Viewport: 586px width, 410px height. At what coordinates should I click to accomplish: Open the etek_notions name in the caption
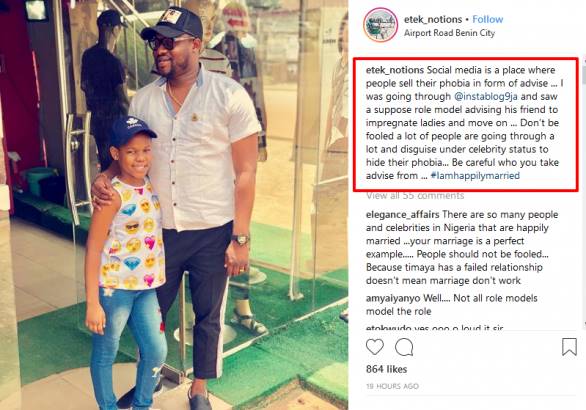point(395,70)
